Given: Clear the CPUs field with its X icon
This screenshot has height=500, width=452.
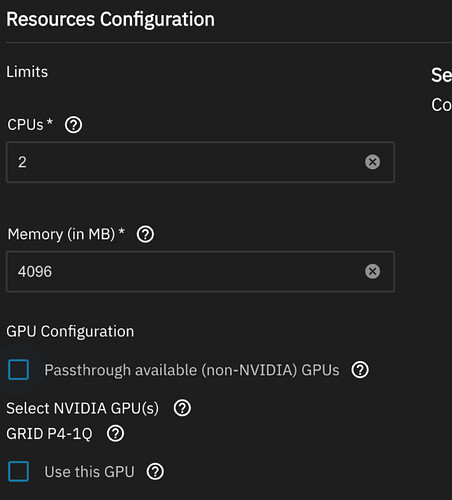Looking at the screenshot, I should click(x=372, y=162).
